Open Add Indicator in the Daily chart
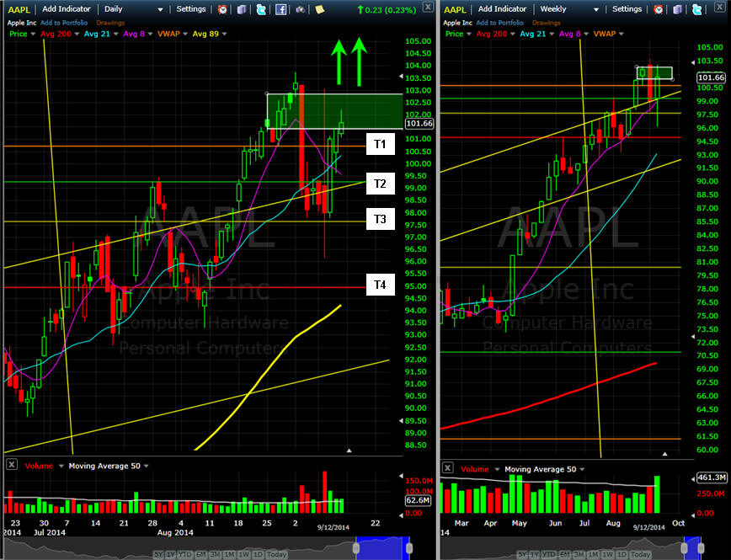Viewport: 731px width, 560px height. 67,9
